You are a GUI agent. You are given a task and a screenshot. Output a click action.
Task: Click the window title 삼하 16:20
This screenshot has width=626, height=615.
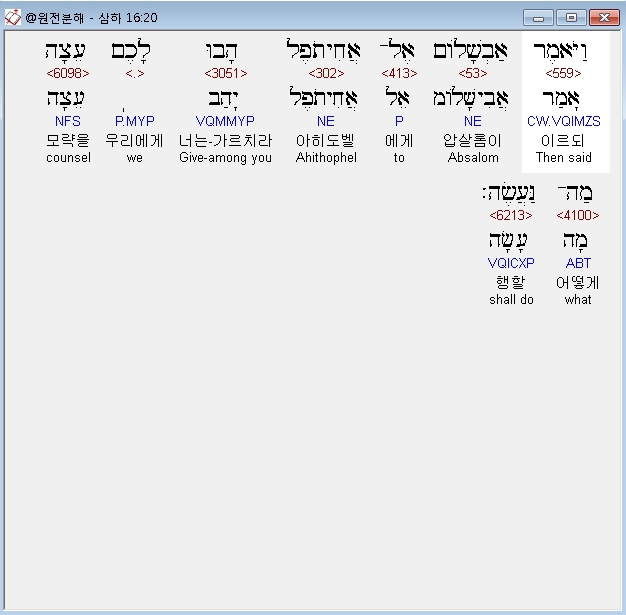click(x=128, y=18)
